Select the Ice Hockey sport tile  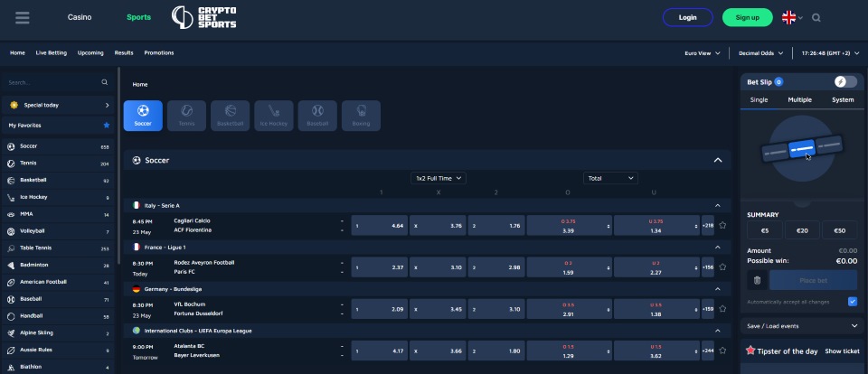pos(274,116)
